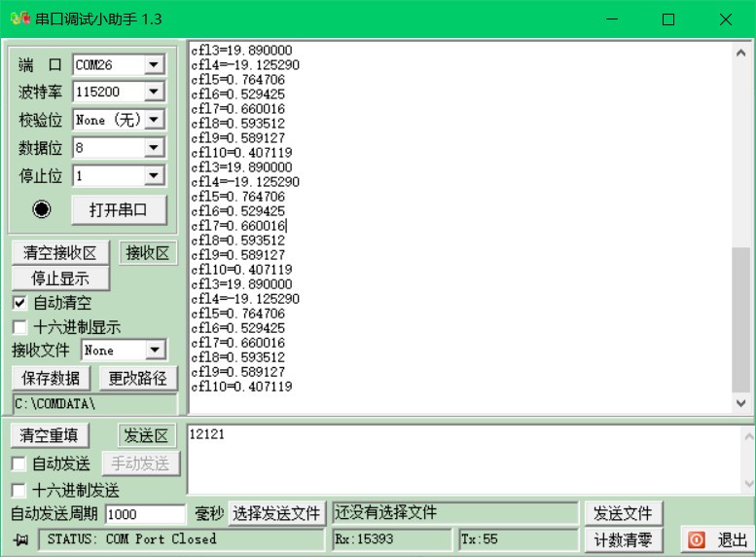Image resolution: width=756 pixels, height=557 pixels.
Task: Click the receive area scrollbar down arrow
Action: (x=741, y=403)
